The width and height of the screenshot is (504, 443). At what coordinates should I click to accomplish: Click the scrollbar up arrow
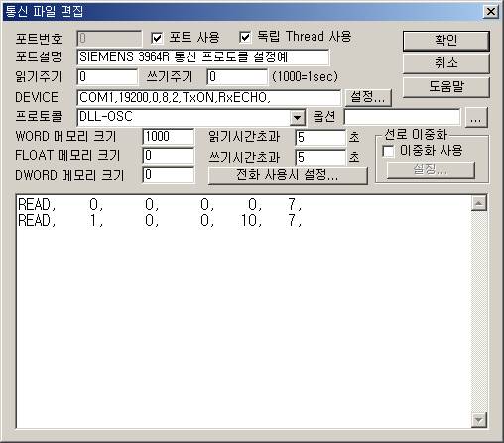tap(479, 203)
